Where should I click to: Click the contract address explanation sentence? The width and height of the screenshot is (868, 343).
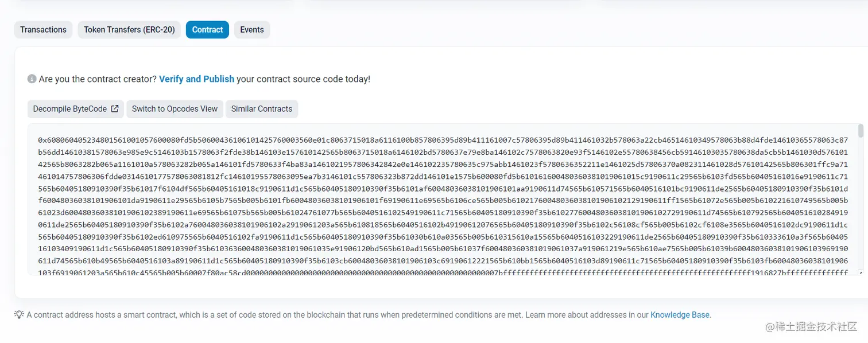pyautogui.click(x=274, y=315)
